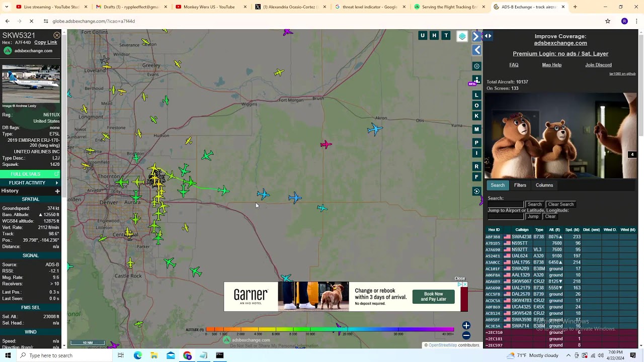Image resolution: width=644 pixels, height=362 pixels.
Task: Open the FAQ link
Action: [514, 65]
